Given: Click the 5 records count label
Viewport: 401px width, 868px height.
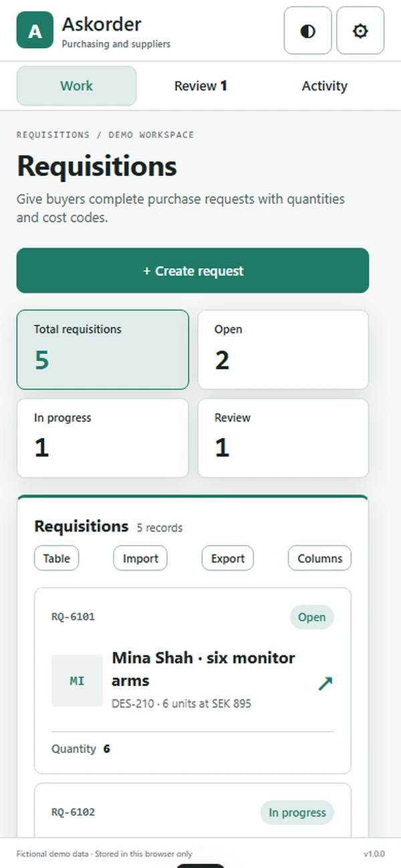Looking at the screenshot, I should coord(160,528).
